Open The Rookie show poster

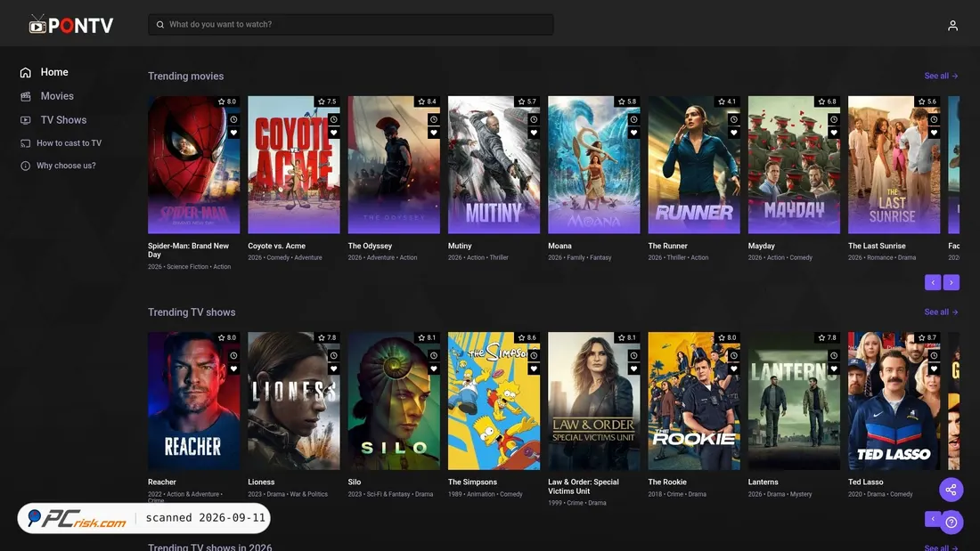tap(694, 401)
